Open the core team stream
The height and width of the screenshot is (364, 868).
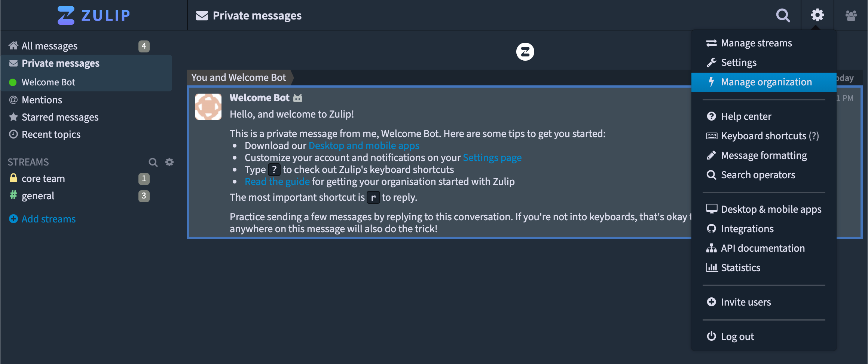point(43,179)
